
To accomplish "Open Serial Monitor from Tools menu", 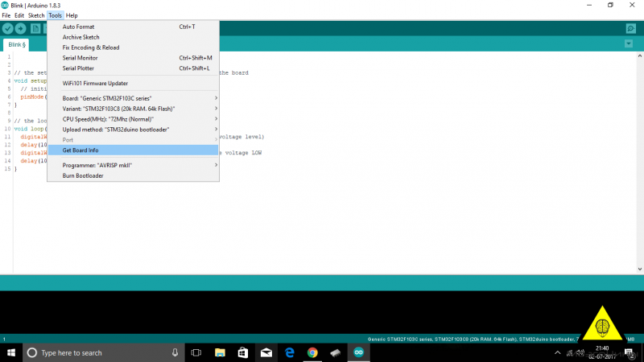I will tap(133, 58).
